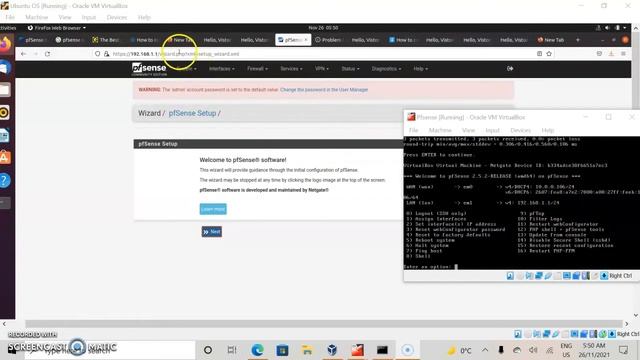640x360 pixels.
Task: Expand pfSense Diagnostics dropdown menu
Action: (x=386, y=69)
